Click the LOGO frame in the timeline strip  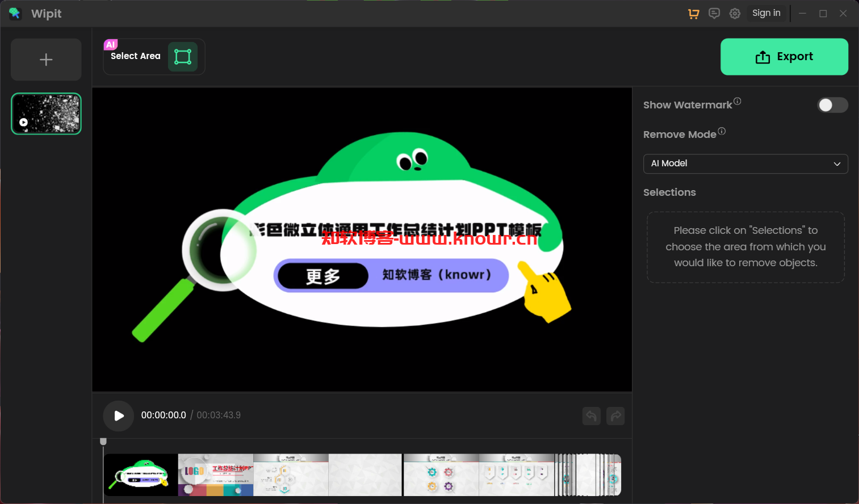[x=215, y=475]
